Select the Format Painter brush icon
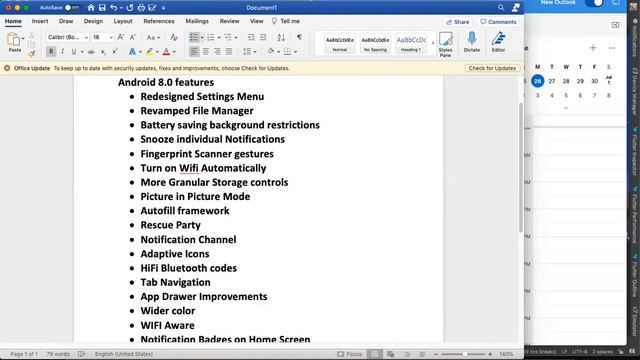The height and width of the screenshot is (360, 640). [x=31, y=53]
